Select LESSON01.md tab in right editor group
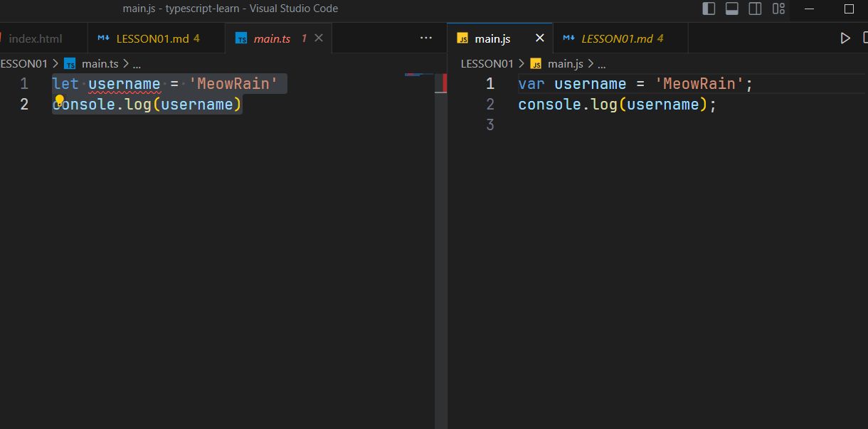This screenshot has width=868, height=429. (x=616, y=38)
